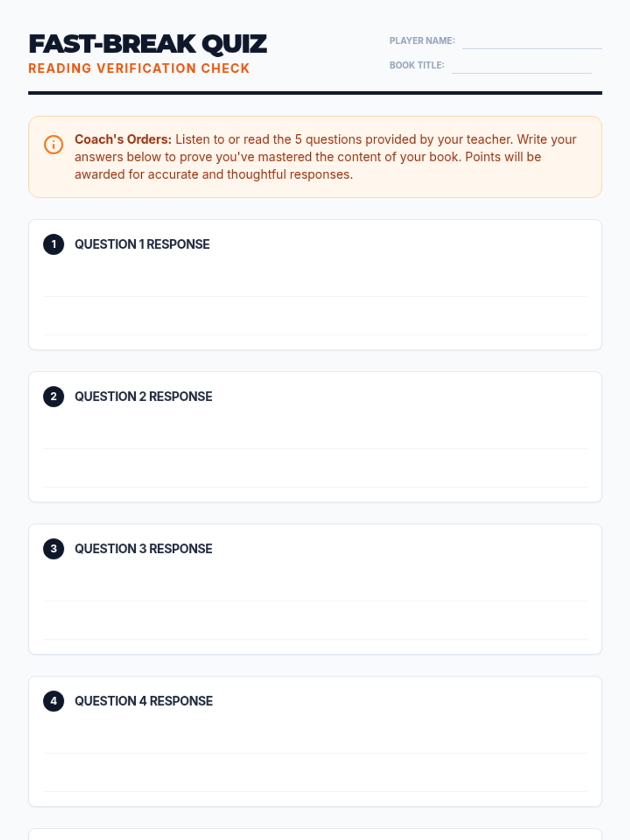Screen dimensions: 630x840
Task: Select the Fast-Break Quiz title
Action: [148, 44]
